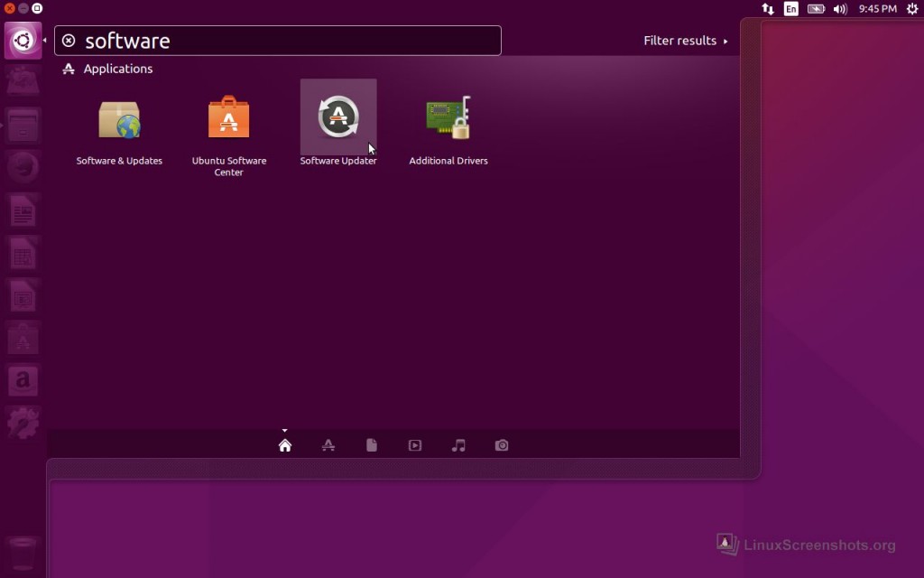This screenshot has height=578, width=924.
Task: Open System Settings from the launcher
Action: pos(23,423)
